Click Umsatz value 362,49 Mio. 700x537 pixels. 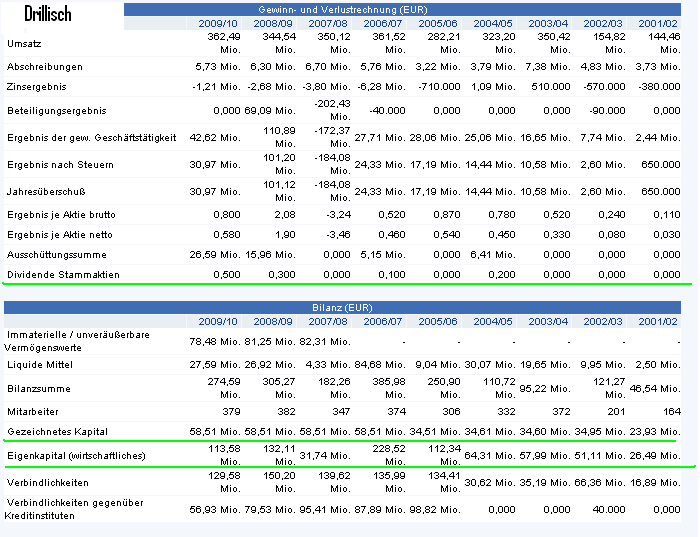(x=224, y=43)
